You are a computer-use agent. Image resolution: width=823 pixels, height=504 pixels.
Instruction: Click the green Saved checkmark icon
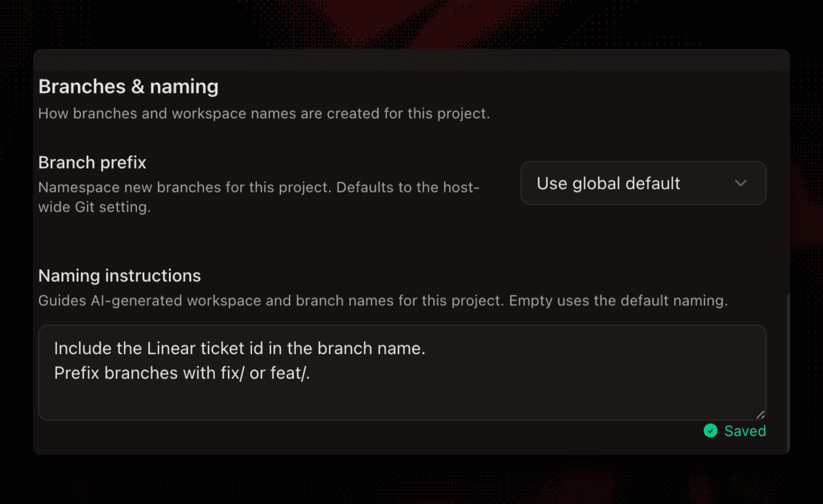coord(710,431)
